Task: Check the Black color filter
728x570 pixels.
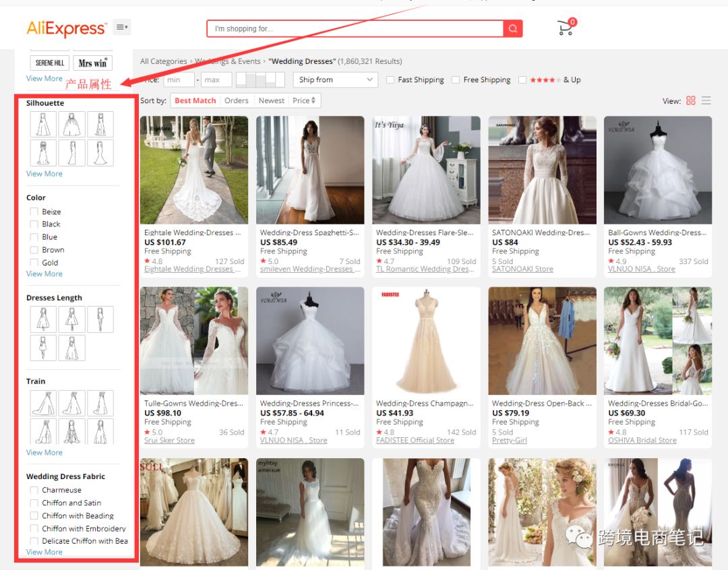Action: point(34,224)
